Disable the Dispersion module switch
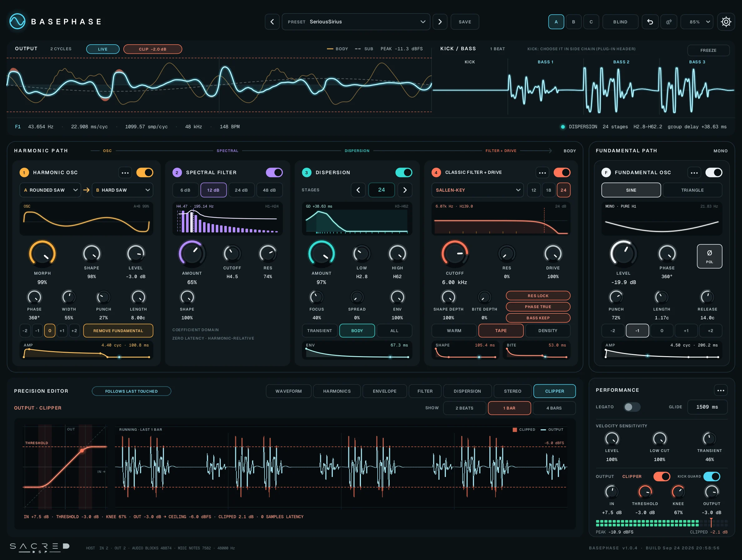The height and width of the screenshot is (560, 742). pyautogui.click(x=403, y=173)
